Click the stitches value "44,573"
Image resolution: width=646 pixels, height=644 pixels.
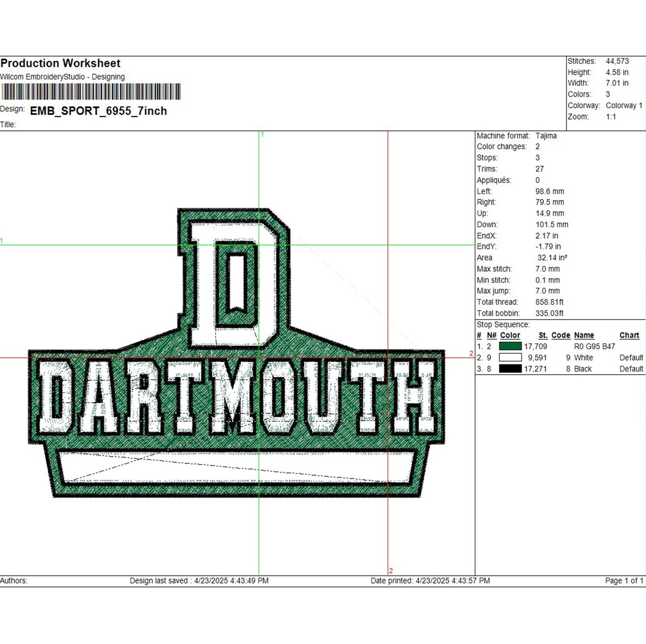617,61
